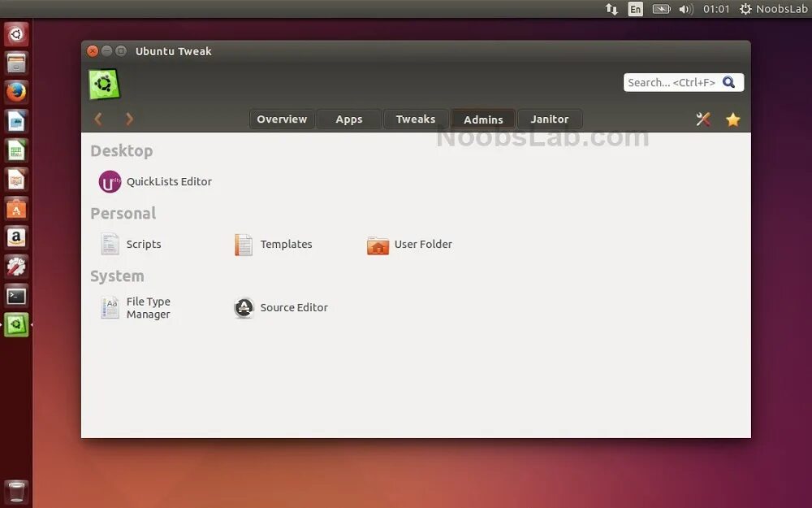This screenshot has width=812, height=508.
Task: Focus the Search text field
Action: click(x=684, y=82)
